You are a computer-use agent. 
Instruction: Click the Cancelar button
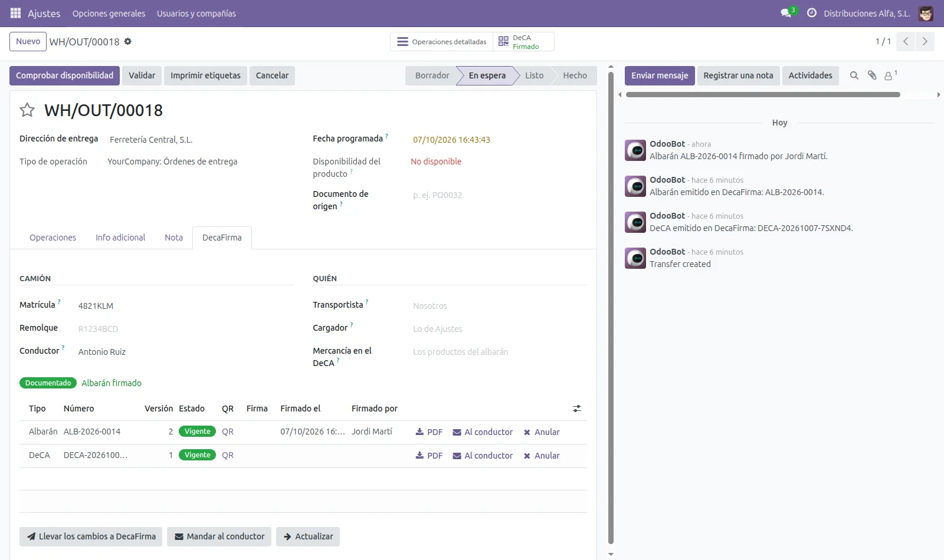(272, 75)
